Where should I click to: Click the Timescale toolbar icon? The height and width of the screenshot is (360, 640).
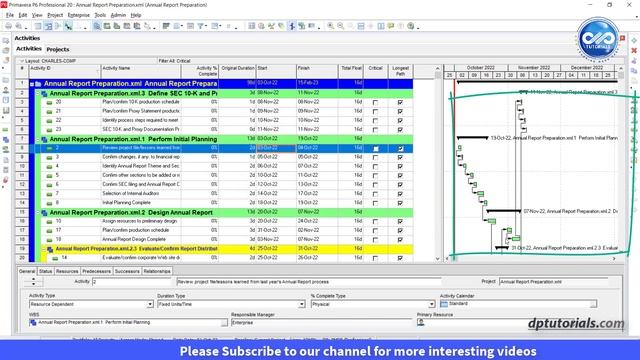[190, 26]
